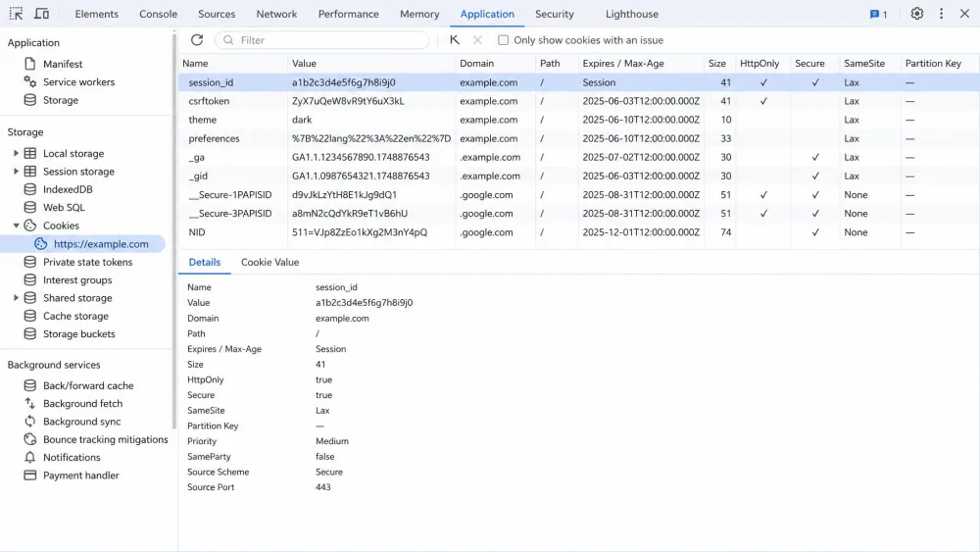
Task: Select the preferences cookie row
Action: [579, 139]
